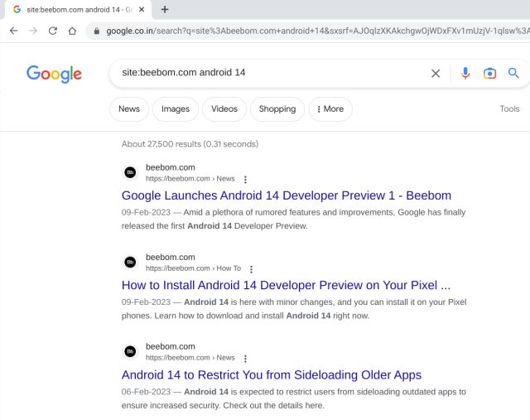Screen dimensions: 530x420
Task: Switch to the News results filter
Action: (129, 109)
